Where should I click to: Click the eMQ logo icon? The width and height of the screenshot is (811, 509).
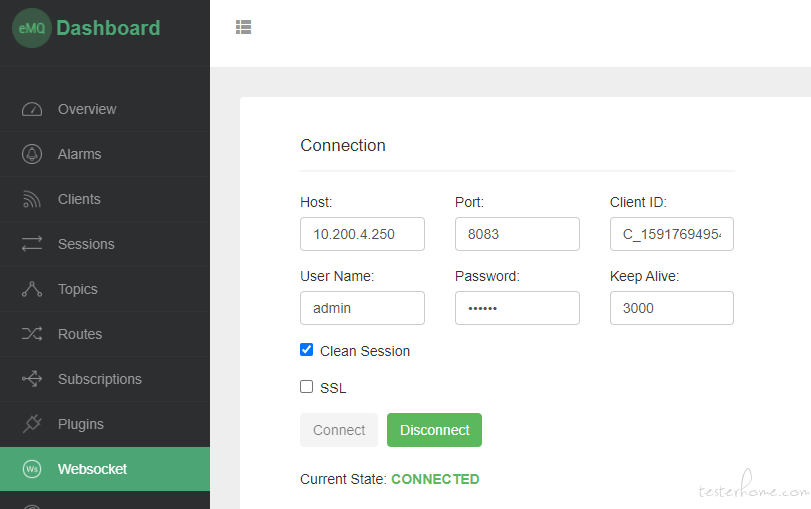tap(31, 28)
